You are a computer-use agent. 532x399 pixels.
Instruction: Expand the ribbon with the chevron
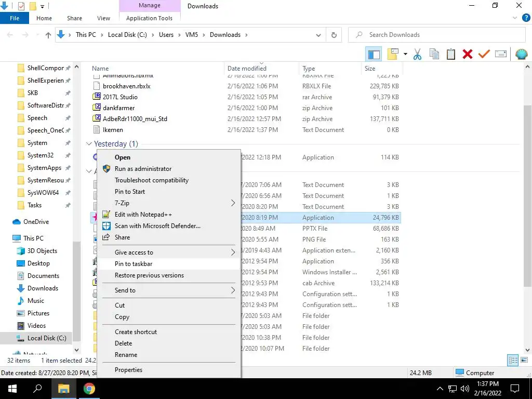(x=515, y=18)
